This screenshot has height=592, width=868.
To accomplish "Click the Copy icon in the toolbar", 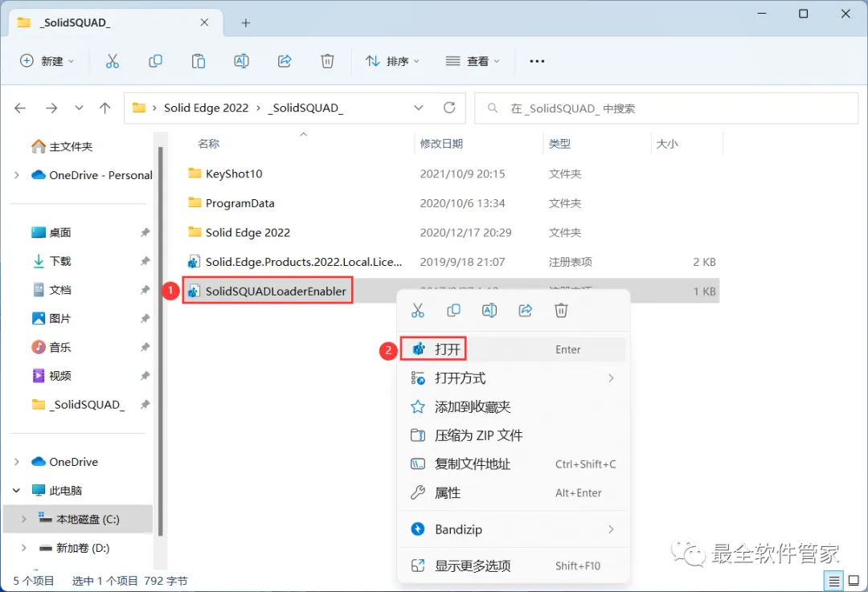I will (156, 61).
